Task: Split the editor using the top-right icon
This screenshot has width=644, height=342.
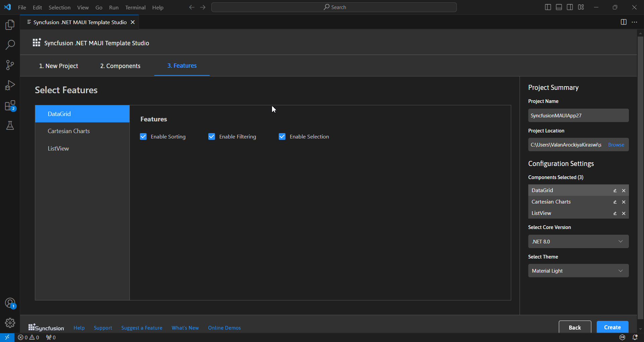Action: pos(624,22)
